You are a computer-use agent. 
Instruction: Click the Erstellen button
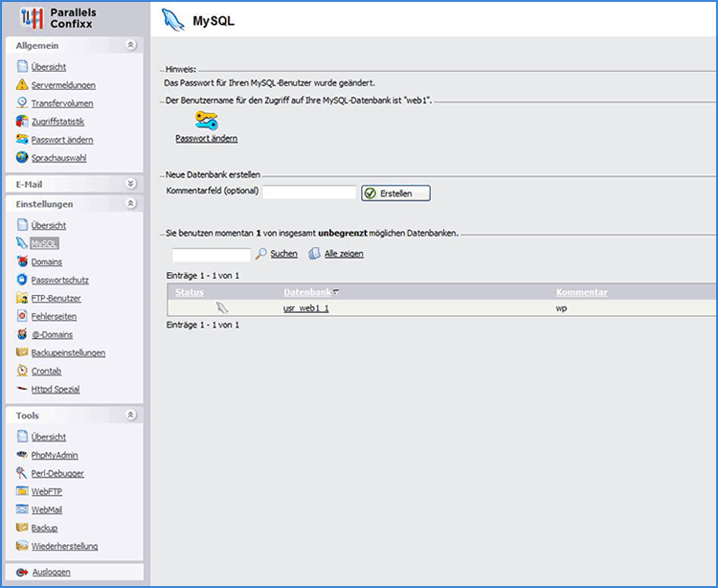pos(395,193)
